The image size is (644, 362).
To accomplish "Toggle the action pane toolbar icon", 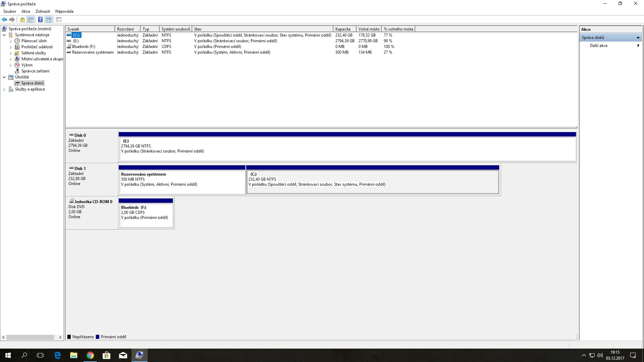I will click(49, 20).
